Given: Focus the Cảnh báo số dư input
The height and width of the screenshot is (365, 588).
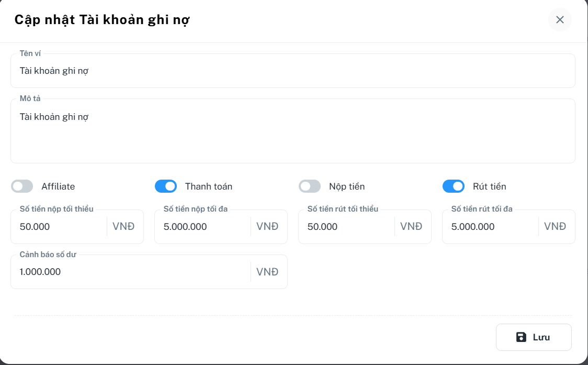Looking at the screenshot, I should click(131, 272).
